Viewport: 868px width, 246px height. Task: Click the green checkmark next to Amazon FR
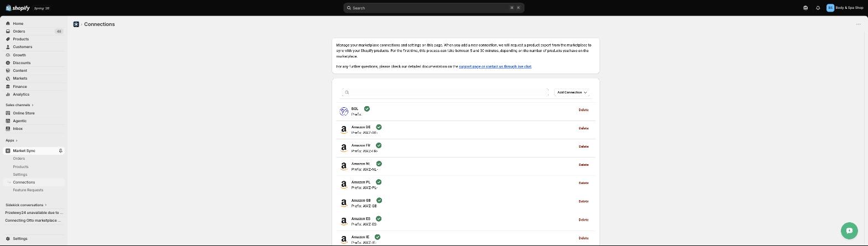pyautogui.click(x=379, y=145)
